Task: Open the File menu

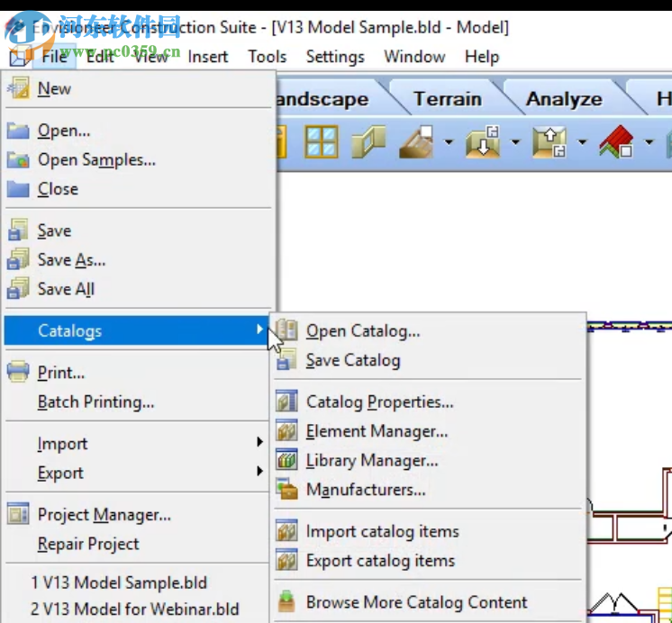Action: pyautogui.click(x=54, y=56)
